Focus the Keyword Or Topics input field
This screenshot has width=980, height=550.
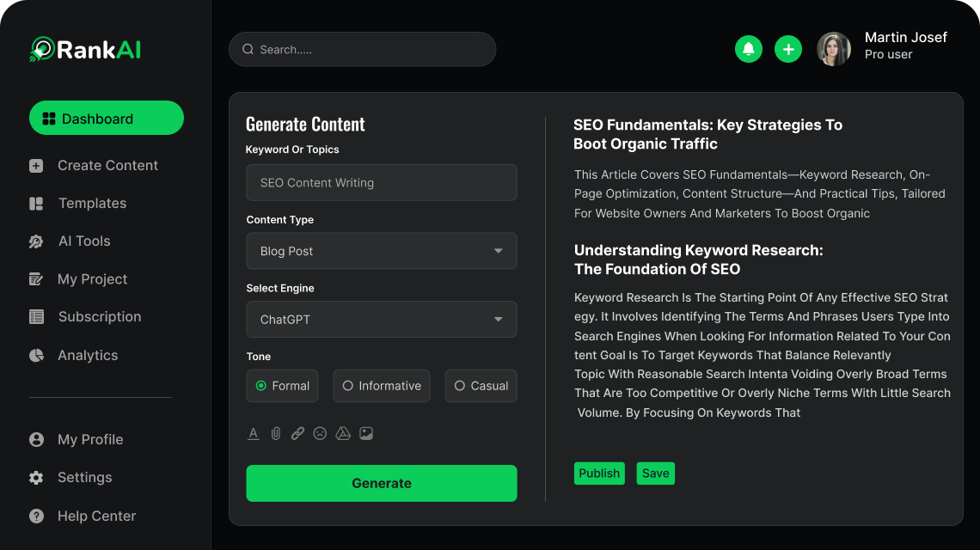tap(382, 183)
